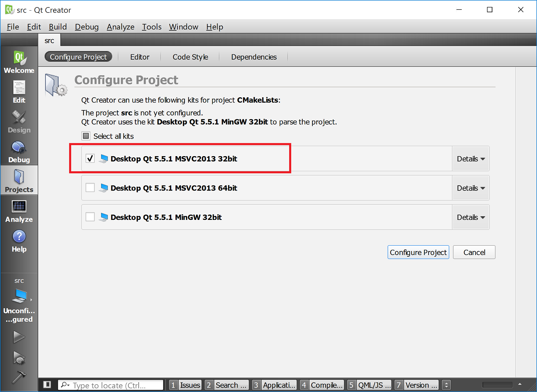This screenshot has height=392, width=537.
Task: Uncheck Desktop Qt 5.5.1 MSVC2013 32bit kit
Action: tap(90, 159)
